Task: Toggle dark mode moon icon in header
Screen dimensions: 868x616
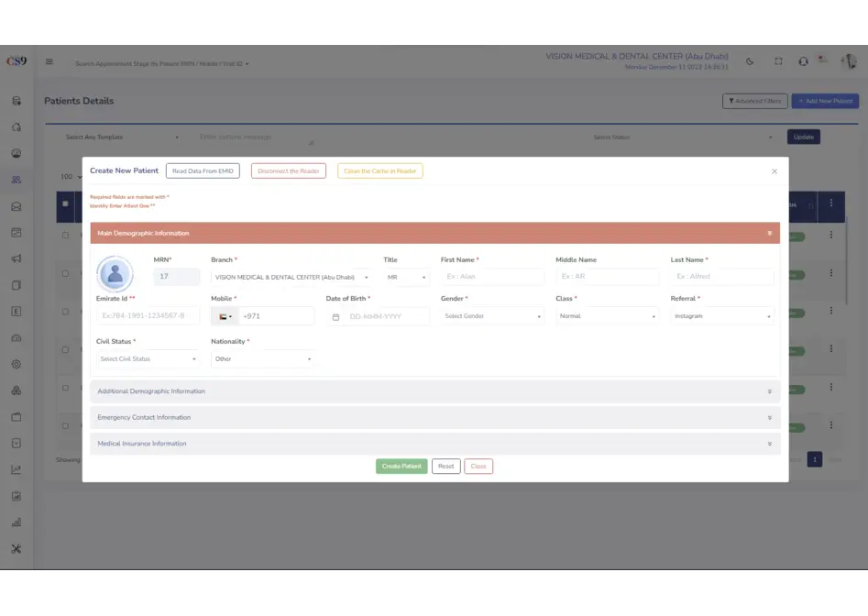Action: (x=750, y=62)
